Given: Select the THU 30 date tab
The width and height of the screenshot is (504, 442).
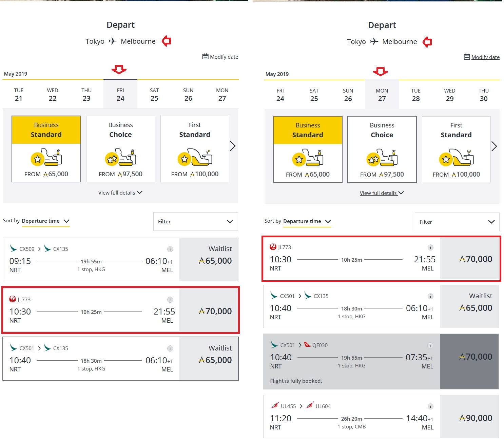Looking at the screenshot, I should click(x=483, y=95).
